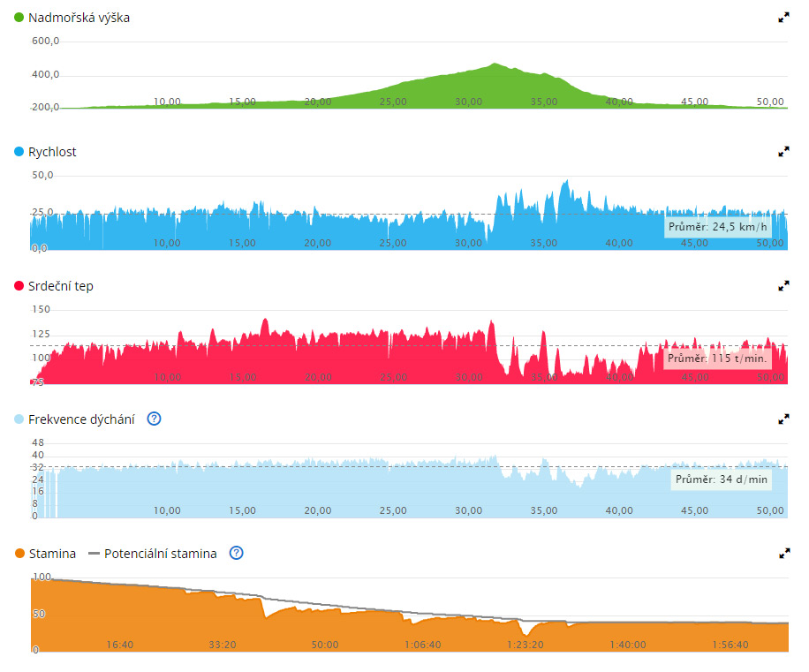Enlarge the Srdeční tep chart

click(x=783, y=286)
